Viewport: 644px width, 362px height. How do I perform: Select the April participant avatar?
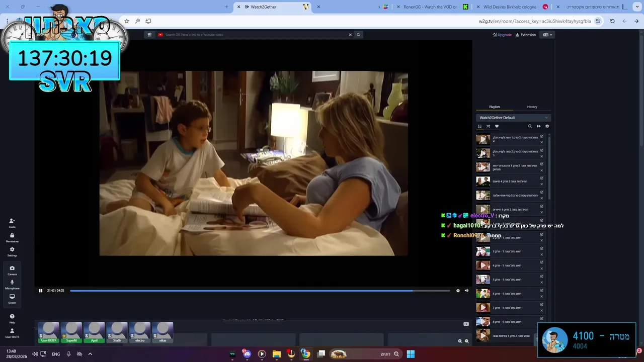point(94,332)
